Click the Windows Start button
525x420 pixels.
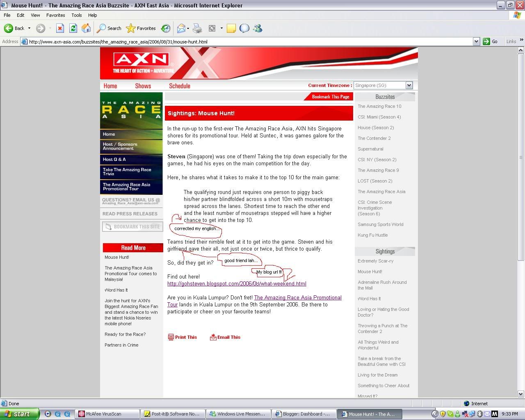tap(19, 414)
